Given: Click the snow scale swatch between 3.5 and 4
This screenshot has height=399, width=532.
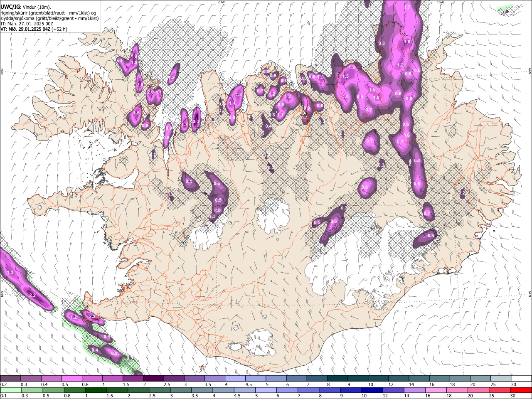Looking at the screenshot, I should pos(214,378).
